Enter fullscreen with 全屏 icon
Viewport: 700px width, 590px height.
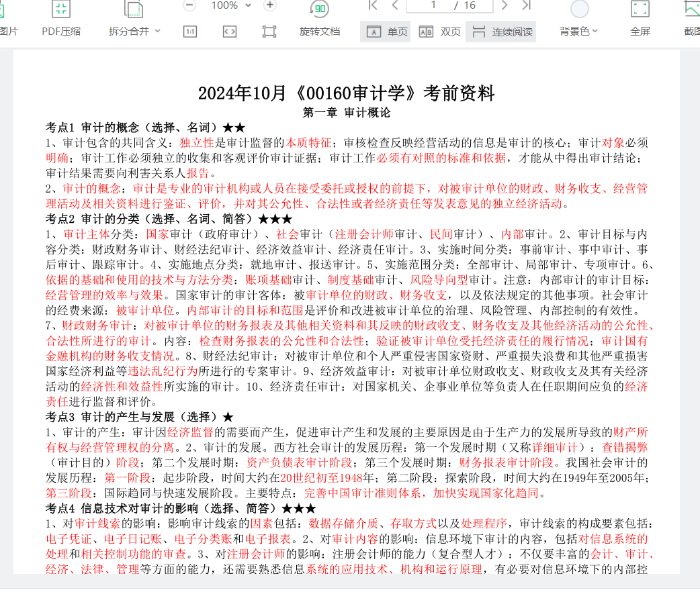click(x=640, y=9)
